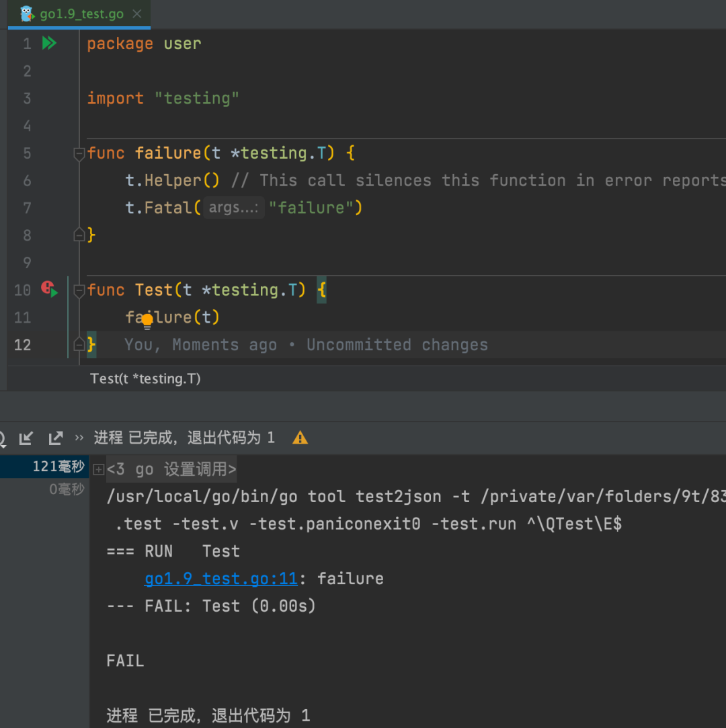Click '进程 已完成, 退出代码为 1' status in toolbar
The image size is (726, 728).
pyautogui.click(x=184, y=438)
